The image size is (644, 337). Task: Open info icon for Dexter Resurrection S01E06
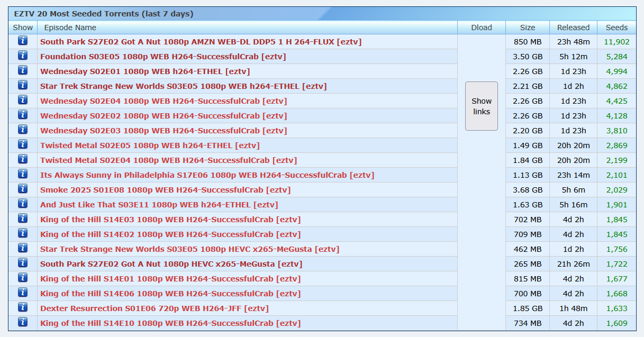click(x=22, y=307)
